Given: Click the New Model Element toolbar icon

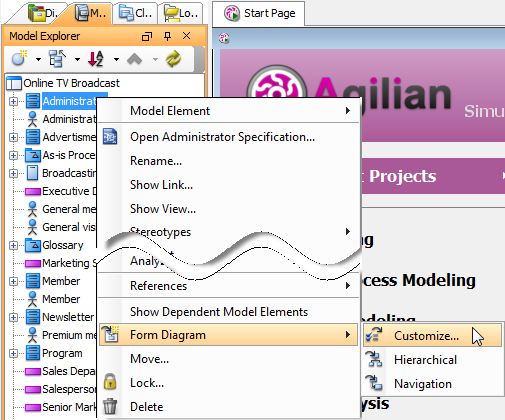Looking at the screenshot, I should point(19,59).
